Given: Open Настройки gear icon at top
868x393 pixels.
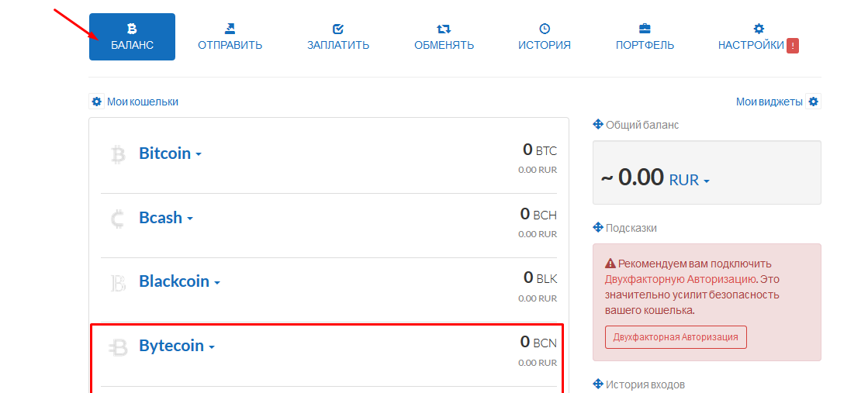Looking at the screenshot, I should click(759, 29).
